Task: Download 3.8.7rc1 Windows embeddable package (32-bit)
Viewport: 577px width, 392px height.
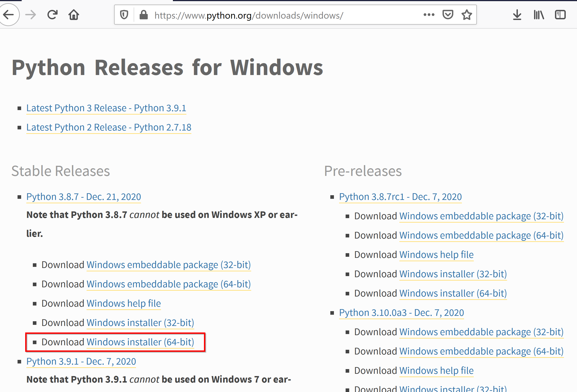Action: pos(481,216)
